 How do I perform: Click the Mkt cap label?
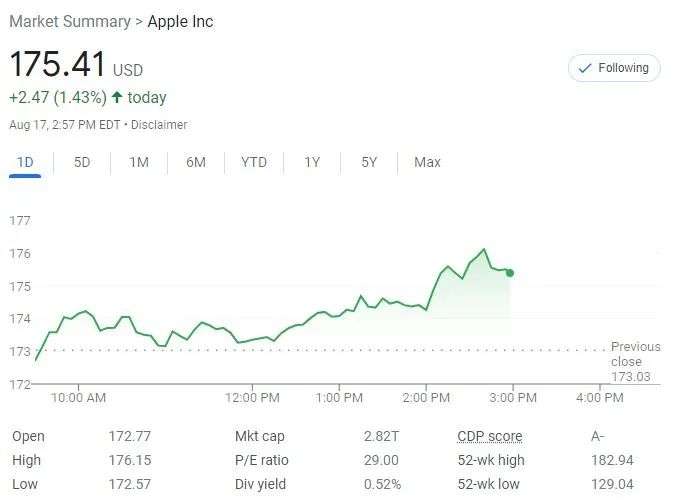coord(259,436)
